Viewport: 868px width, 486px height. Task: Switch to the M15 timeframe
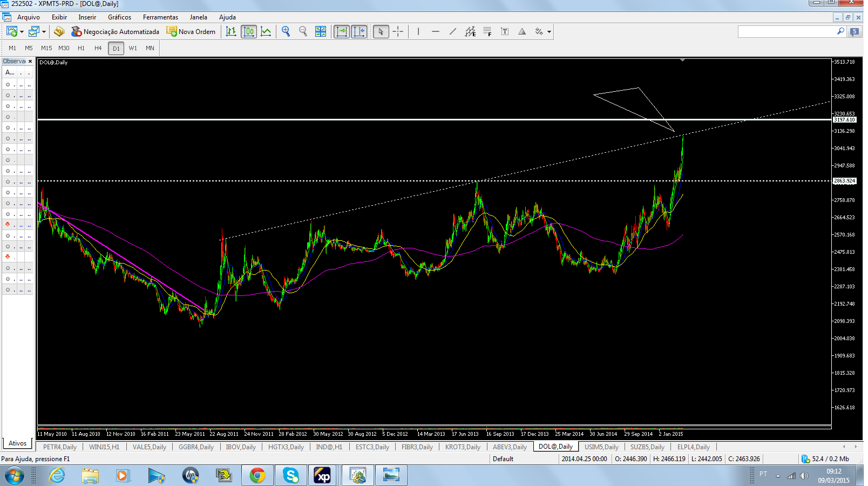pyautogui.click(x=46, y=48)
